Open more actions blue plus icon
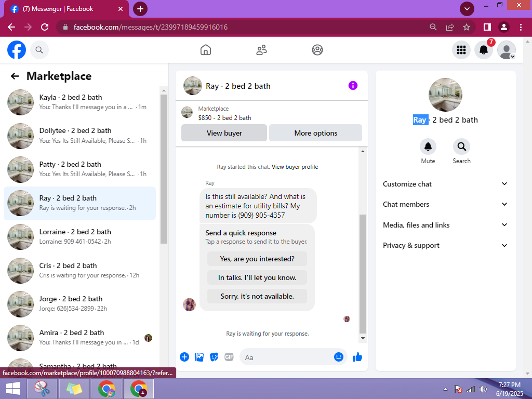 pos(184,357)
